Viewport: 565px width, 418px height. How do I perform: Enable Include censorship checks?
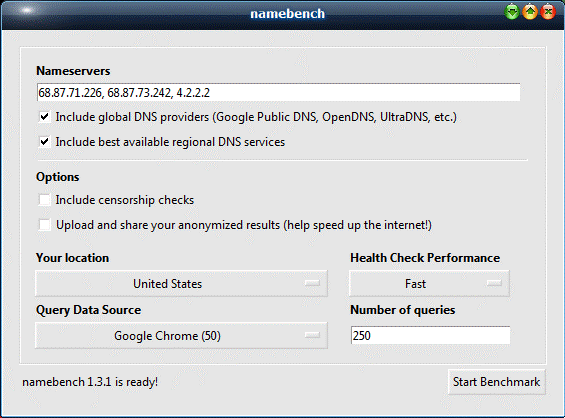[x=44, y=200]
